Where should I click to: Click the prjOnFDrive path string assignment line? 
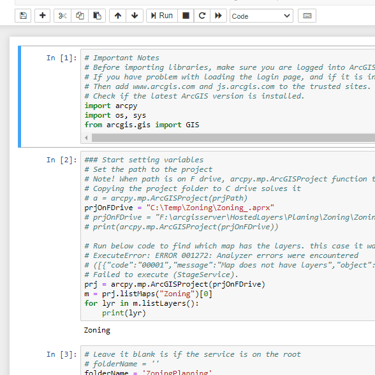pos(179,208)
